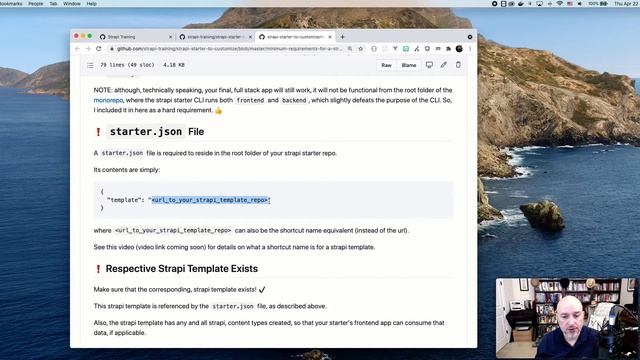This screenshot has height=360, width=640.
Task: Close the strapi-starter-to-customize tab
Action: 330,37
